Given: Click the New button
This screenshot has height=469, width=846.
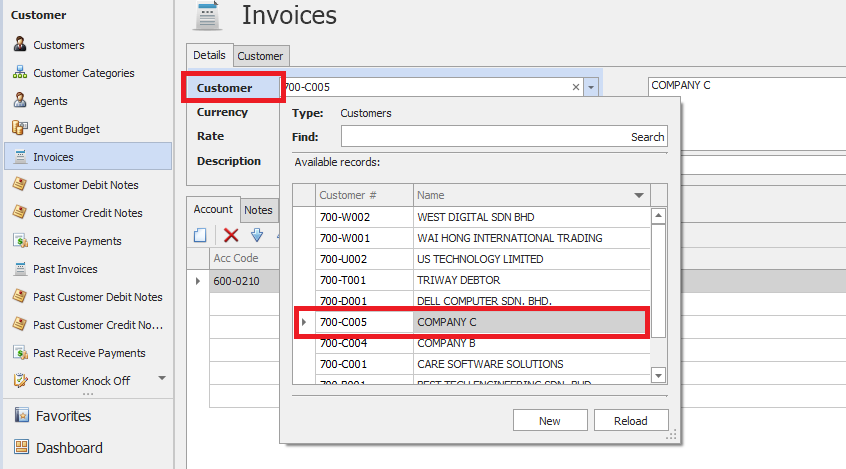Looking at the screenshot, I should click(x=550, y=421).
